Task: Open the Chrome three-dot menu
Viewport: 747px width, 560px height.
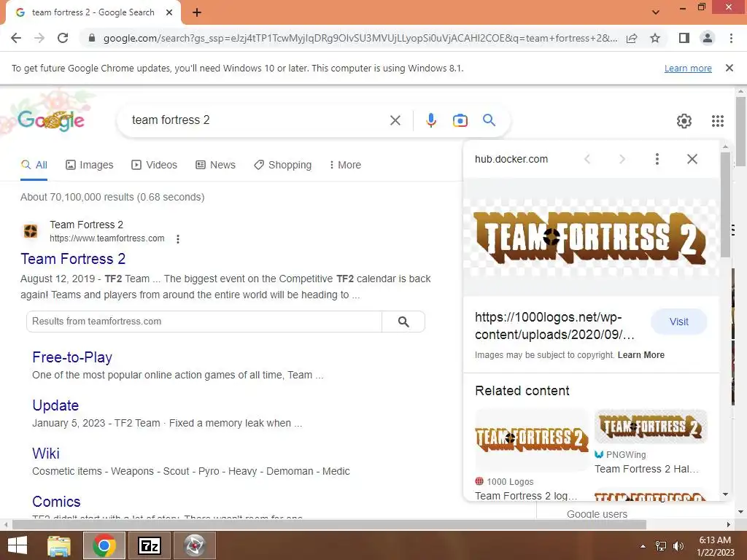Action: pyautogui.click(x=731, y=38)
